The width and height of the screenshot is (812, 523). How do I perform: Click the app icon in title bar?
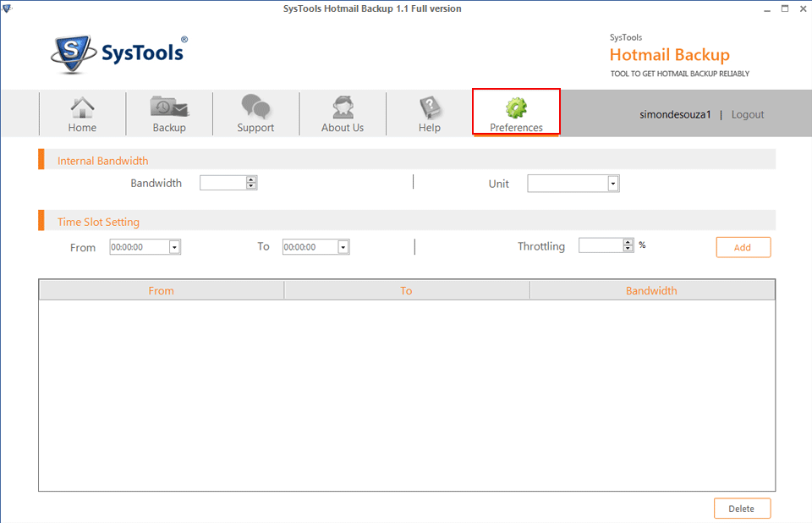7,8
